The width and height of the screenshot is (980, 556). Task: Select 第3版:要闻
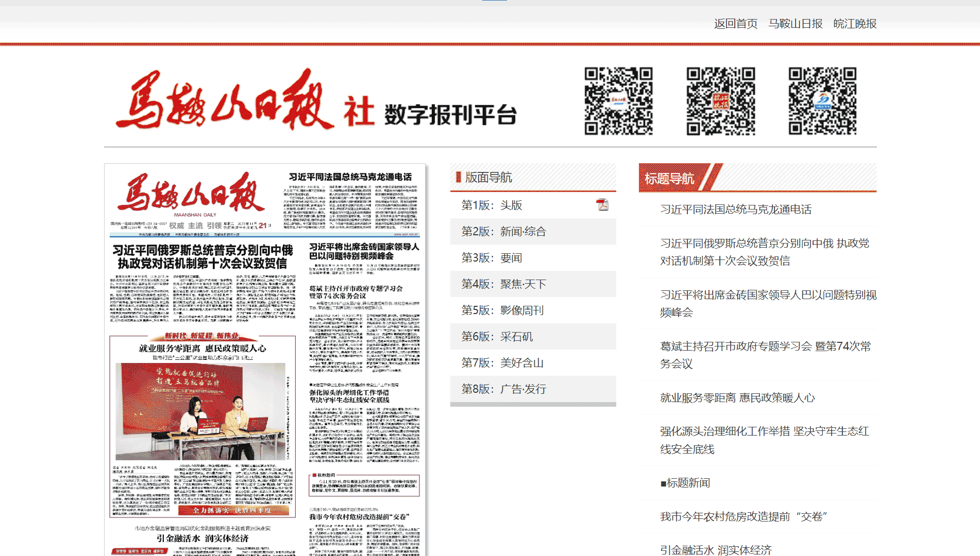pos(492,257)
